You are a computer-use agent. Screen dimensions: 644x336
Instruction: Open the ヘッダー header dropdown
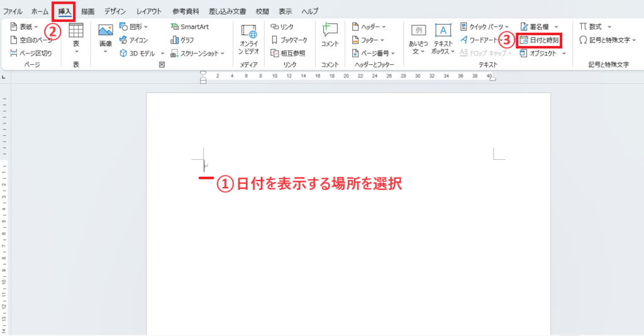click(369, 26)
